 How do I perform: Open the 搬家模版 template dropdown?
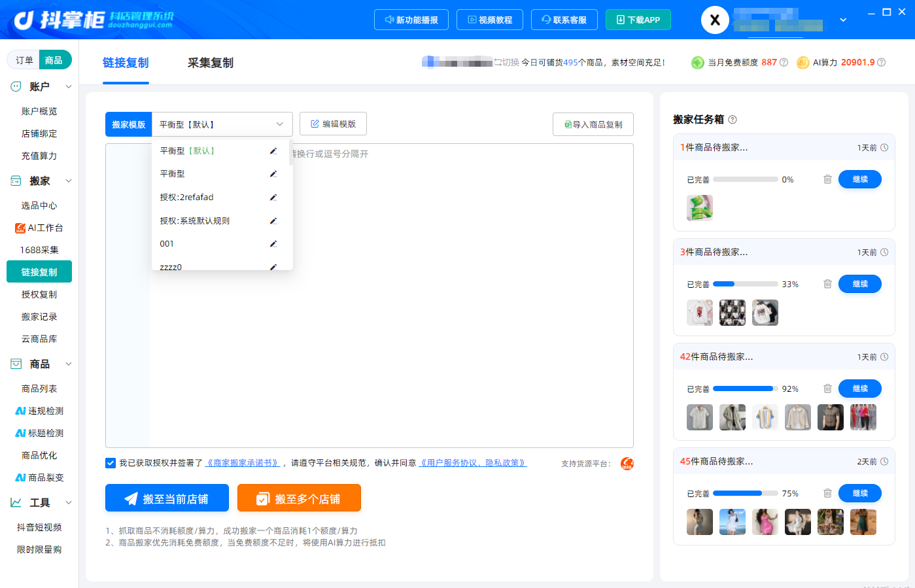(222, 124)
